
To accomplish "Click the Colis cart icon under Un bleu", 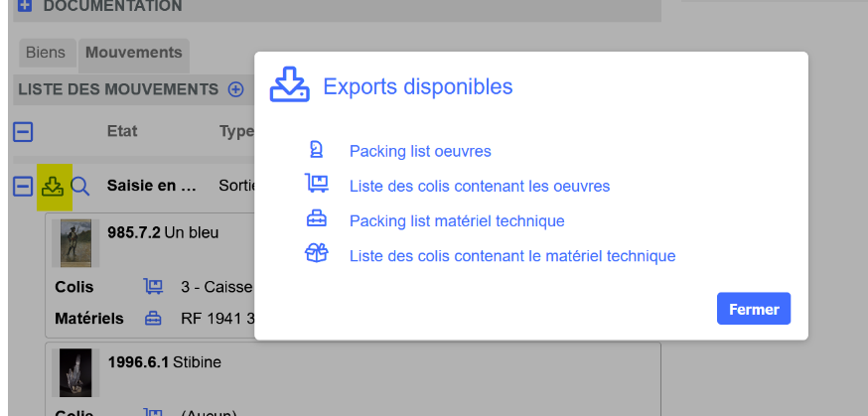I will (153, 287).
